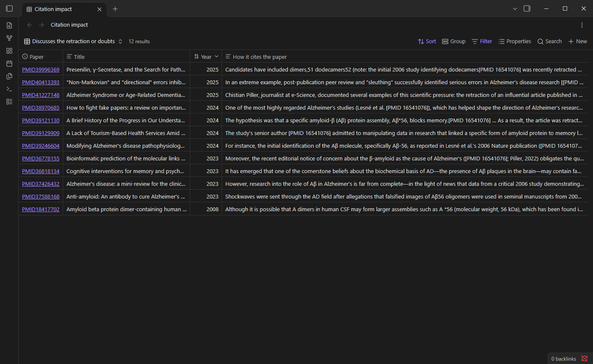593x364 pixels.
Task: Toggle the right sidebar panel icon
Action: coord(527,8)
